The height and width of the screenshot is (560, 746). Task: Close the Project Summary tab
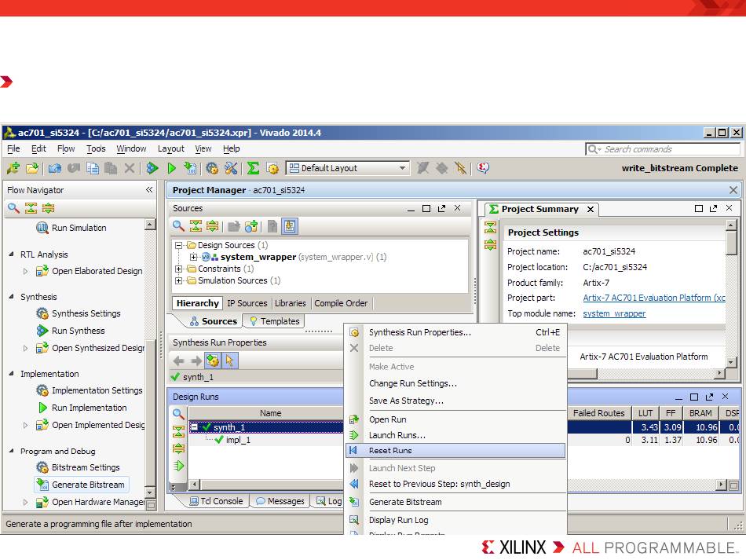[x=591, y=210]
